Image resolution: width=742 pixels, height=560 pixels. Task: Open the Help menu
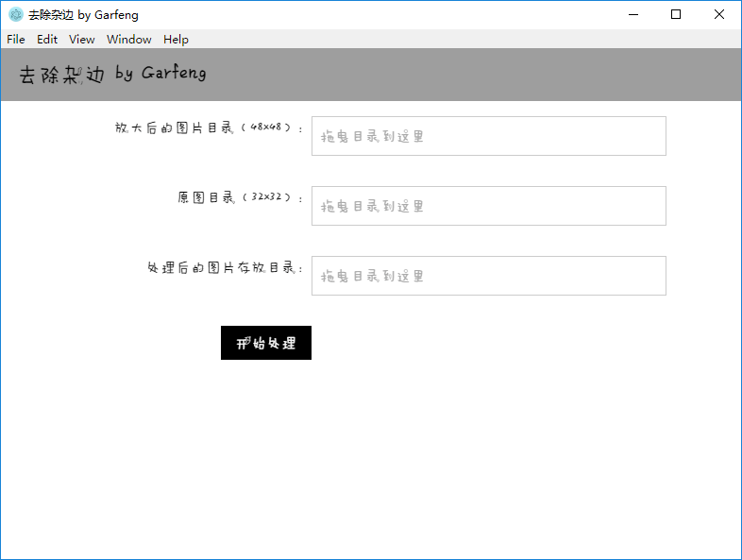(x=176, y=40)
